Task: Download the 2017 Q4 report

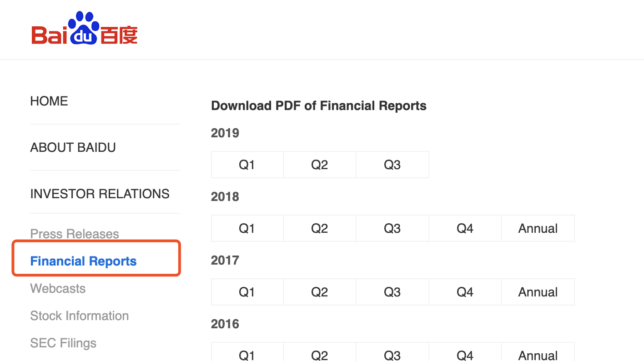Action: coord(465,292)
